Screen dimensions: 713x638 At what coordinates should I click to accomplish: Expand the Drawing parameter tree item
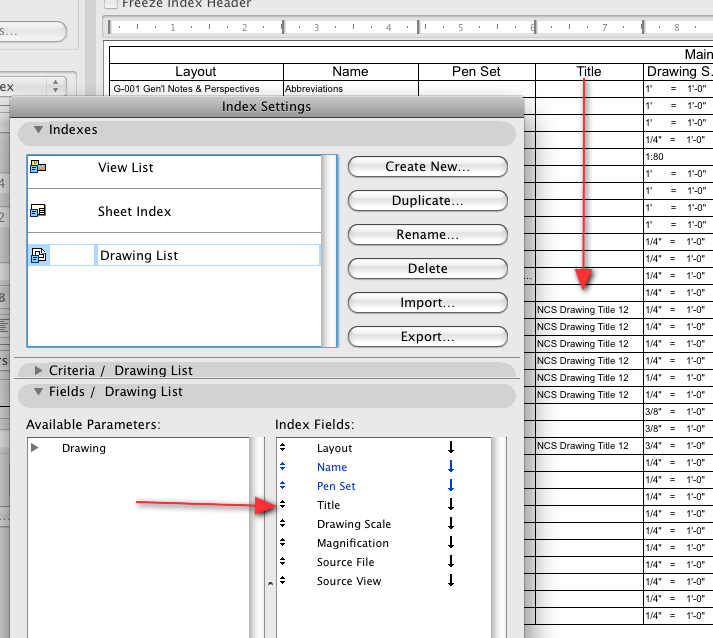[x=35, y=447]
